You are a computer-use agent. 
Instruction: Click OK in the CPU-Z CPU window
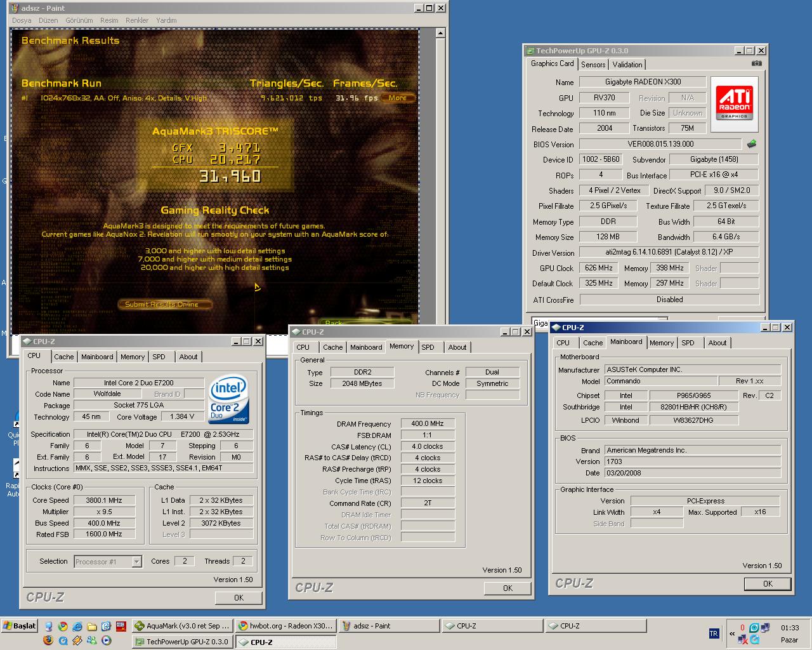pos(239,597)
